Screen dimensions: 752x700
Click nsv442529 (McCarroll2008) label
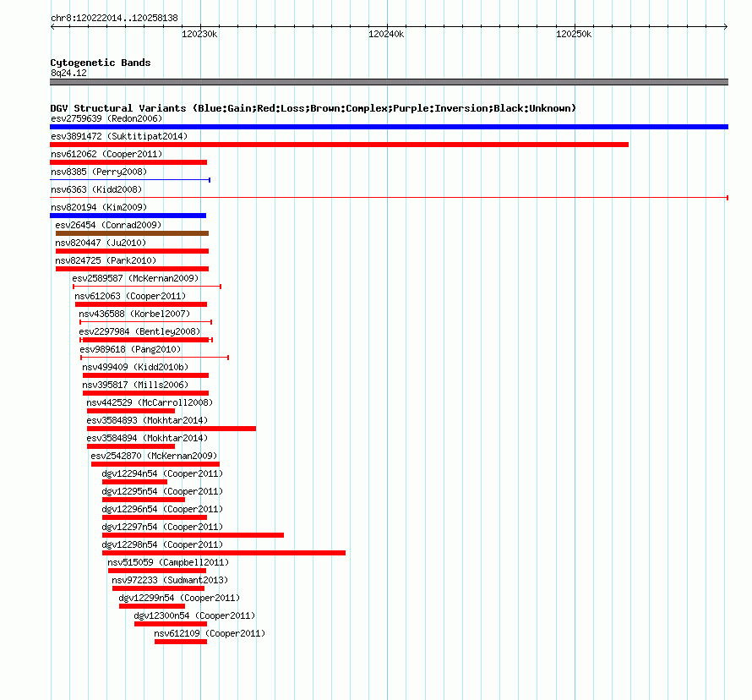pos(150,402)
